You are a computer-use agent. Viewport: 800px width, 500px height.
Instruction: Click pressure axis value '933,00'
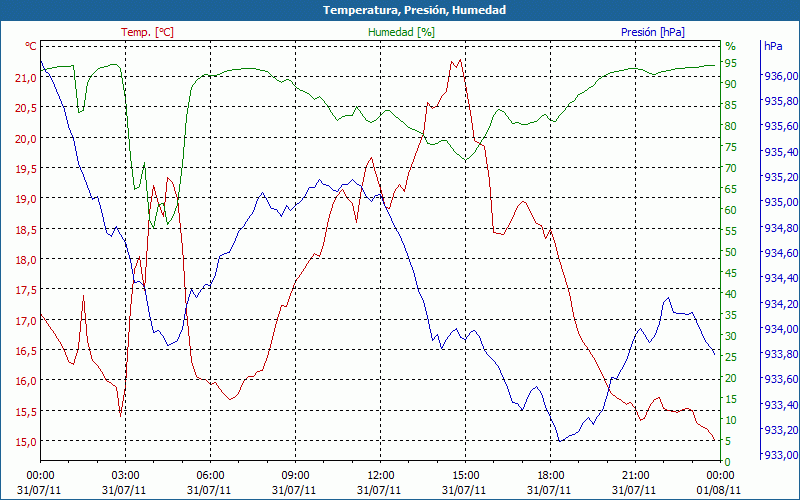[779, 455]
